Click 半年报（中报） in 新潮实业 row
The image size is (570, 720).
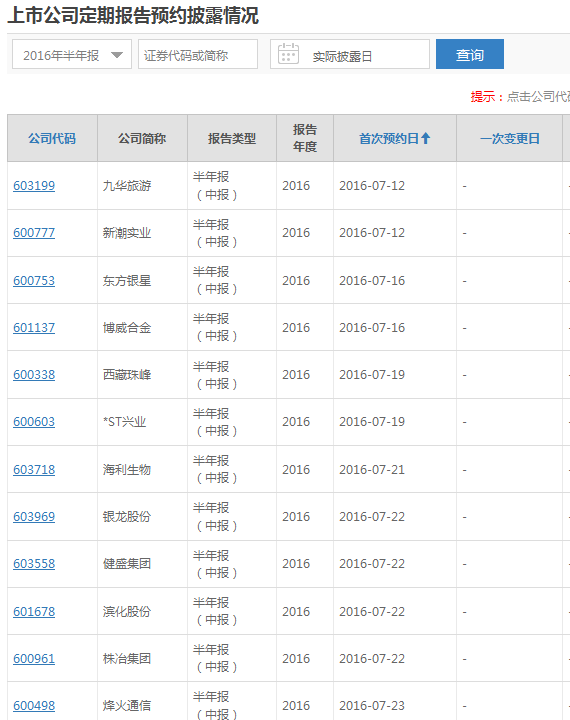tap(215, 233)
